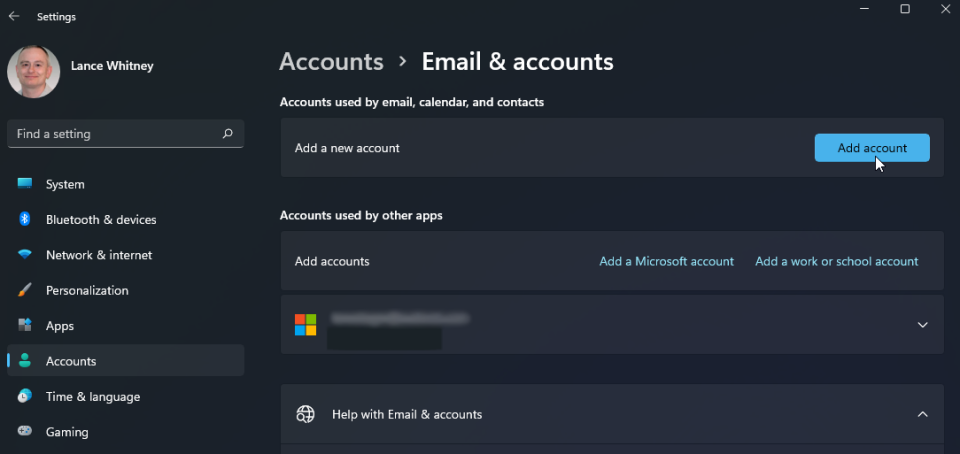Click the Time & language clock icon
The image size is (960, 454).
24,396
